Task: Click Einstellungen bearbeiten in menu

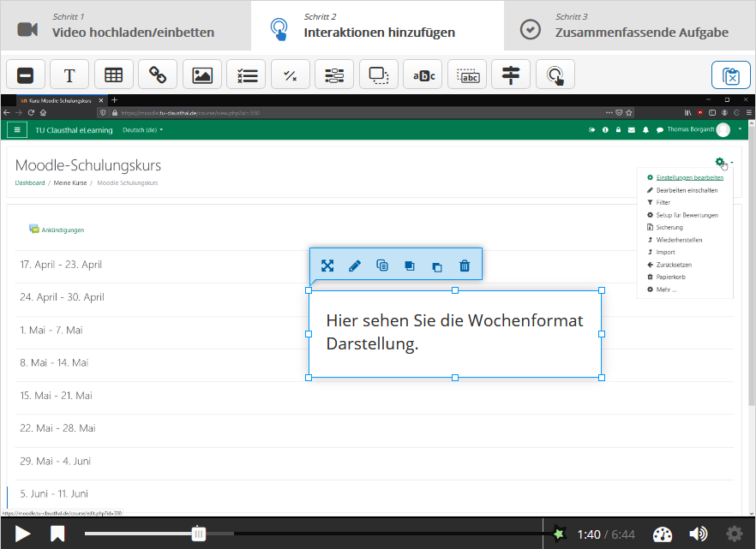Action: click(688, 177)
